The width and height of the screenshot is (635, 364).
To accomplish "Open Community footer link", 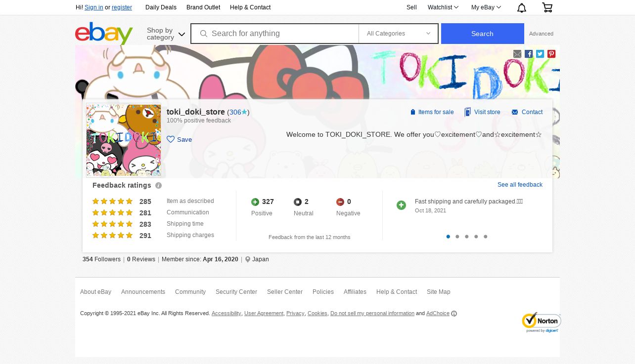I will click(x=190, y=292).
